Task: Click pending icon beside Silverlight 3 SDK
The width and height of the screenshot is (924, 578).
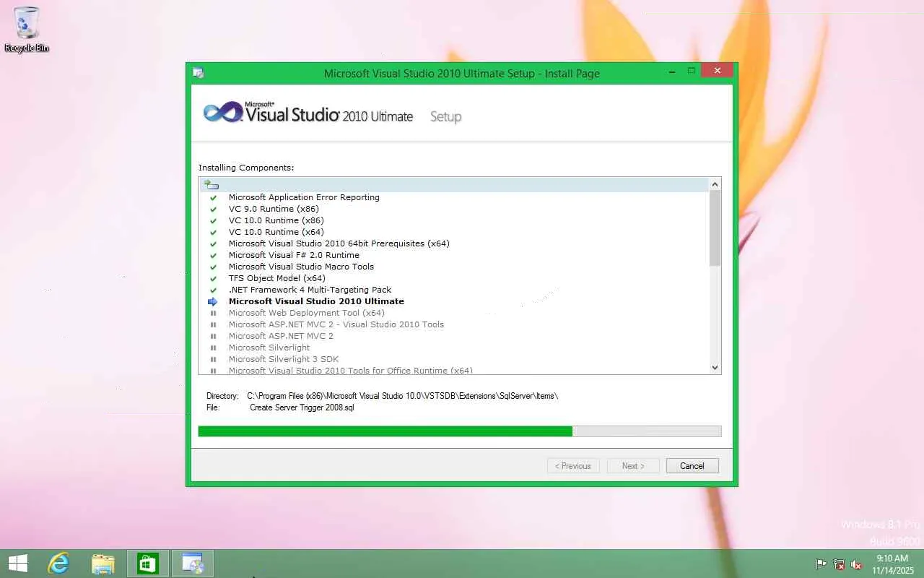Action: pos(213,359)
